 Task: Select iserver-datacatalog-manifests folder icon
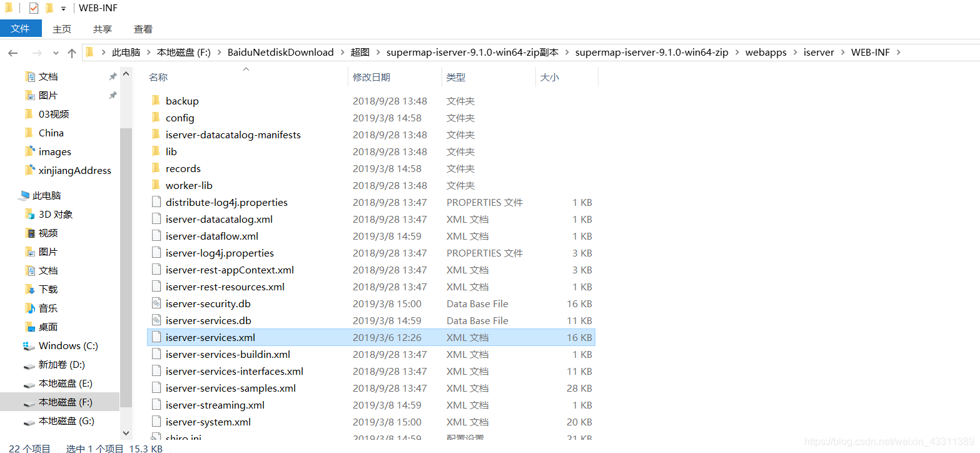coord(156,135)
